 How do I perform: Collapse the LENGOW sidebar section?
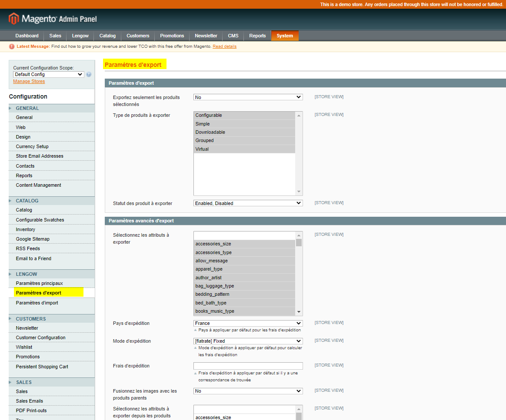[x=52, y=274]
